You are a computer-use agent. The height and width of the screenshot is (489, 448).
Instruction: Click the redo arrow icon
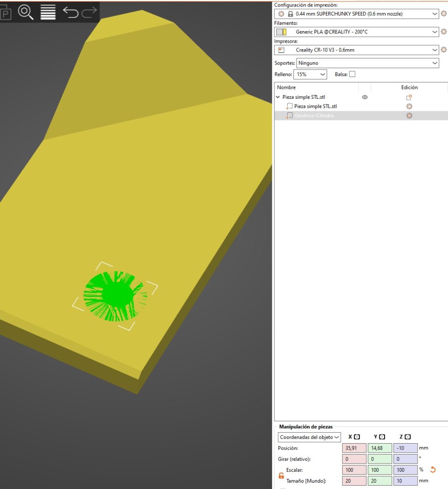89,12
